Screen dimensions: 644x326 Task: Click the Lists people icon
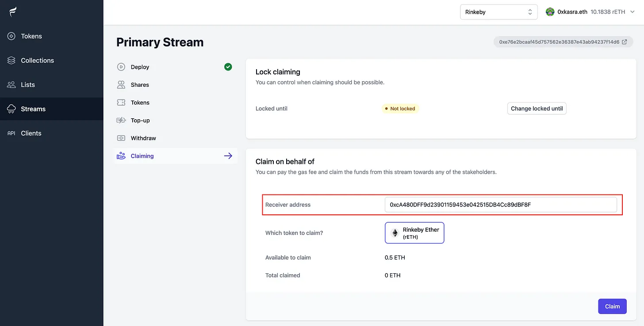pyautogui.click(x=11, y=85)
